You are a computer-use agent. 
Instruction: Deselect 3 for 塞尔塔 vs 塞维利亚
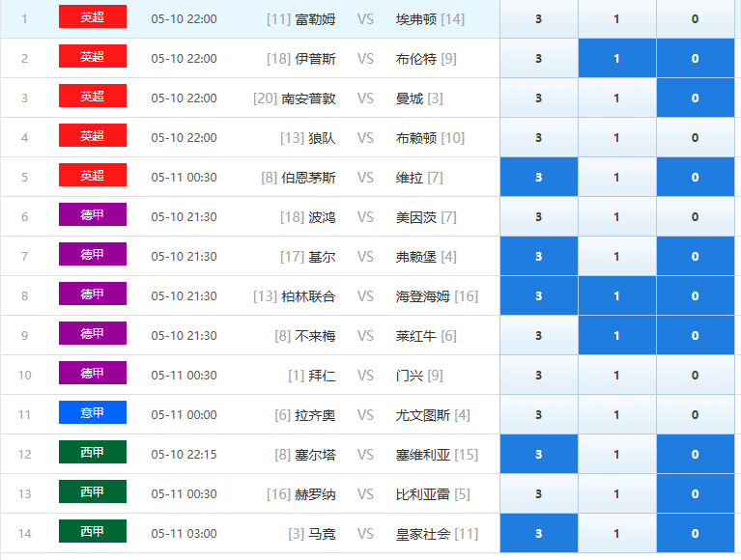539,454
